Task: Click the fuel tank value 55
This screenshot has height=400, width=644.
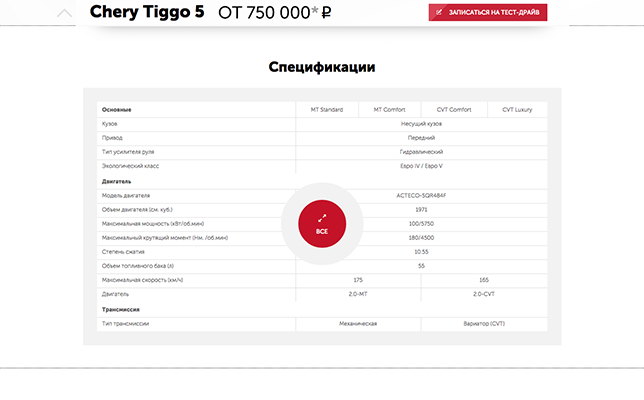Action: pos(421,266)
